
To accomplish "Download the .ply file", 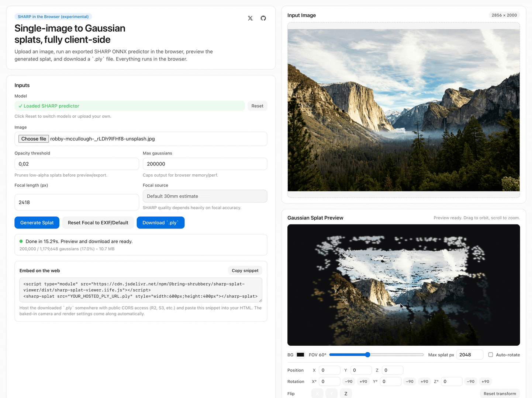I will point(160,223).
